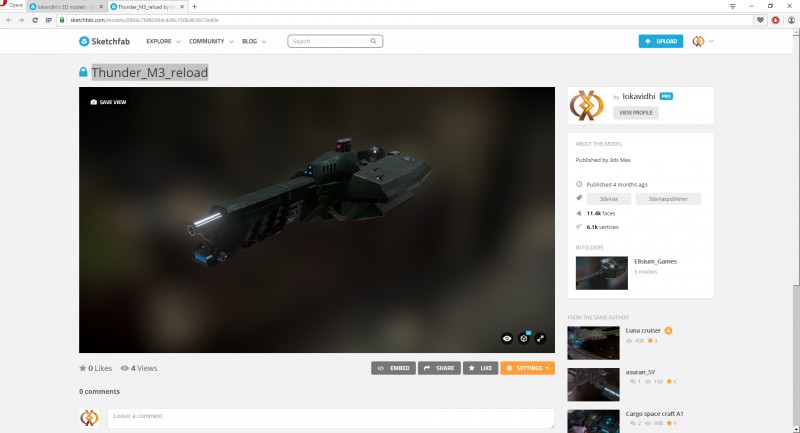800x433 pixels.
Task: Open the asuran_SY title link
Action: 640,372
